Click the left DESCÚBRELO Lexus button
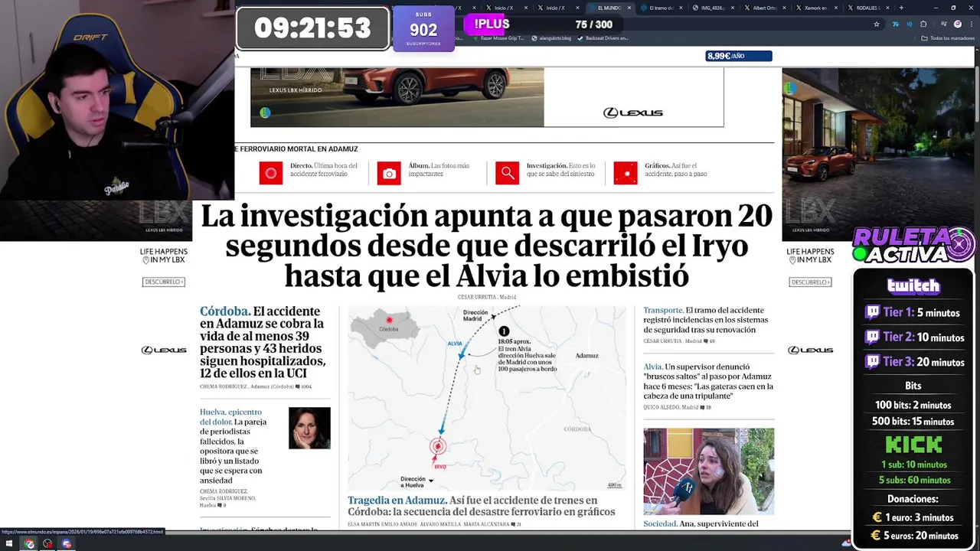980x551 pixels. [164, 282]
